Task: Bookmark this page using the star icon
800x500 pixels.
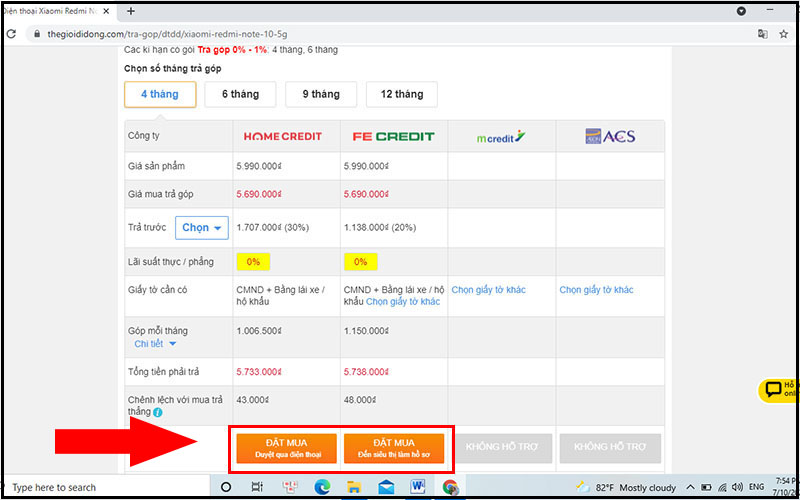Action: click(x=783, y=33)
